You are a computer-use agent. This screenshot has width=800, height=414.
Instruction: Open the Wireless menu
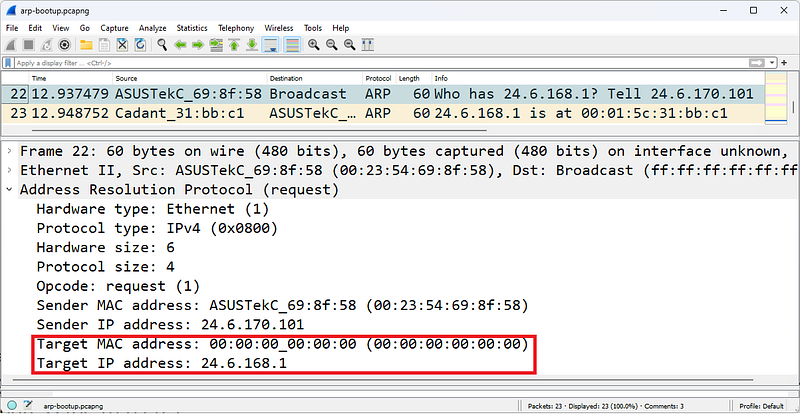[279, 28]
